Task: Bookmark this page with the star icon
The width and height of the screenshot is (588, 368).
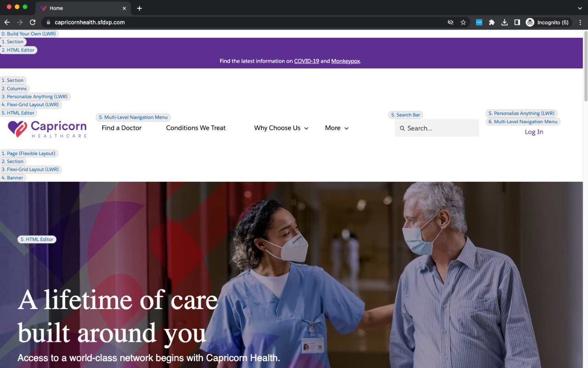Action: 463,22
